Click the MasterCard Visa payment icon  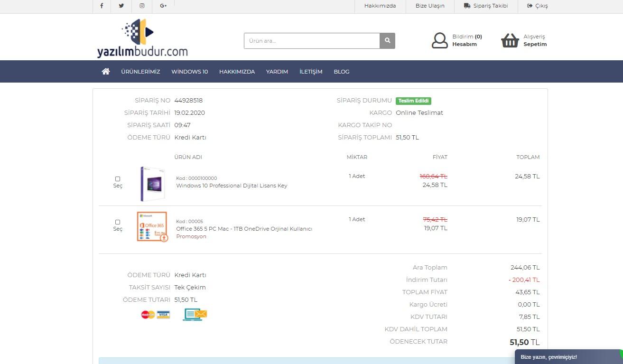[156, 314]
